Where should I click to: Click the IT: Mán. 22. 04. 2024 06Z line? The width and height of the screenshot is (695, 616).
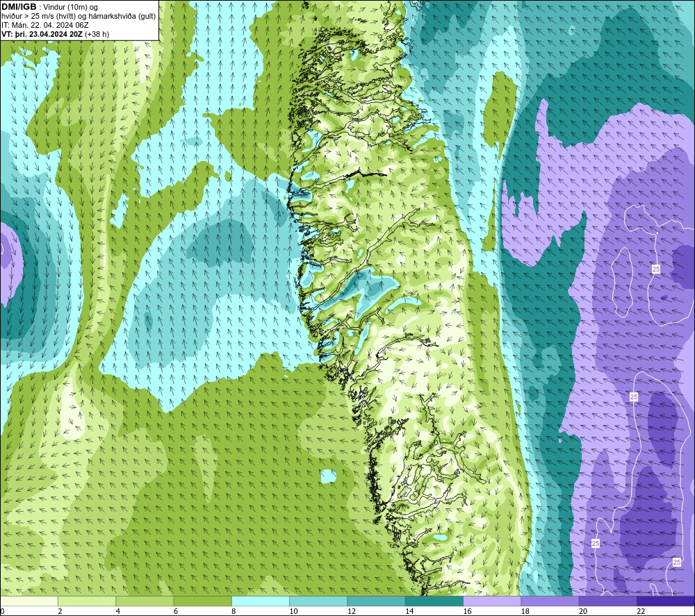[44, 25]
